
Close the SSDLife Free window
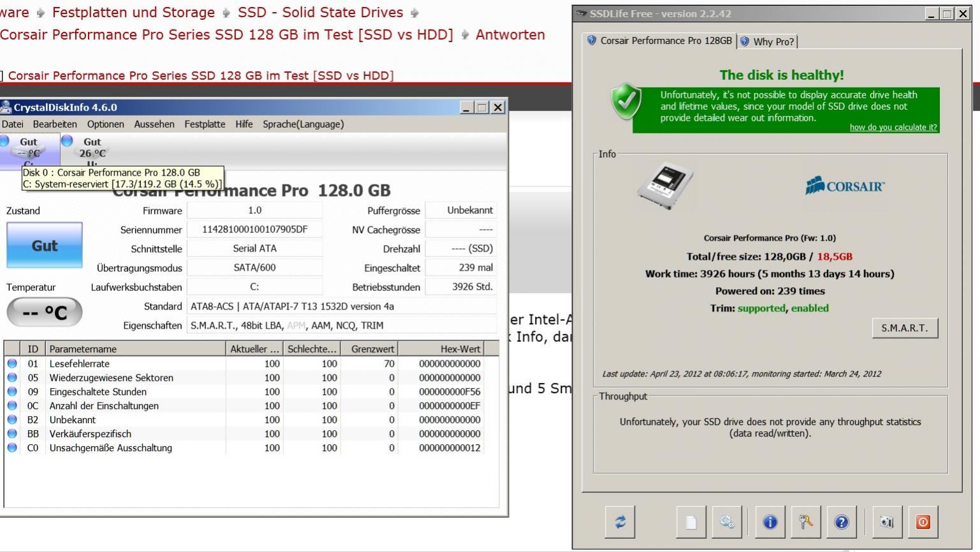click(963, 13)
